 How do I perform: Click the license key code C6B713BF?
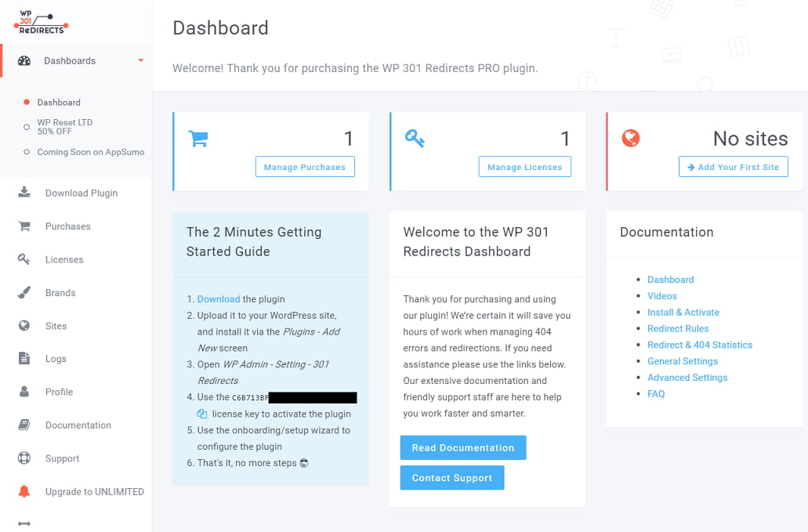(251, 397)
